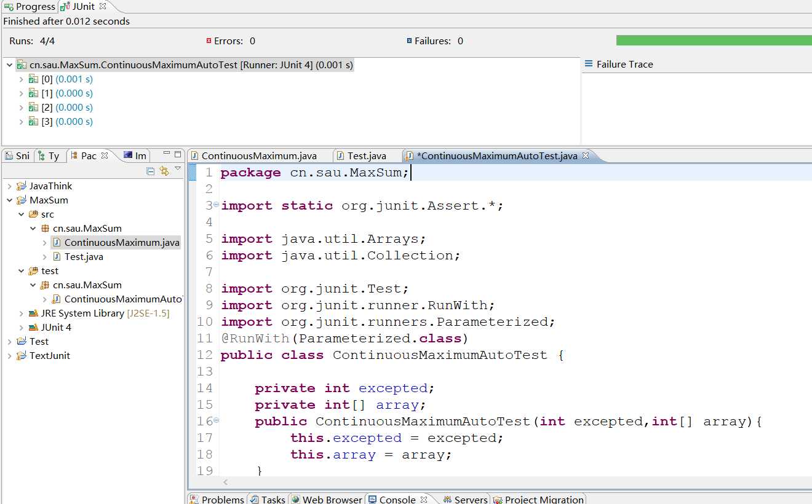Select test case [3] (0.000 s)
Screen dimensions: 812x504
pos(61,121)
